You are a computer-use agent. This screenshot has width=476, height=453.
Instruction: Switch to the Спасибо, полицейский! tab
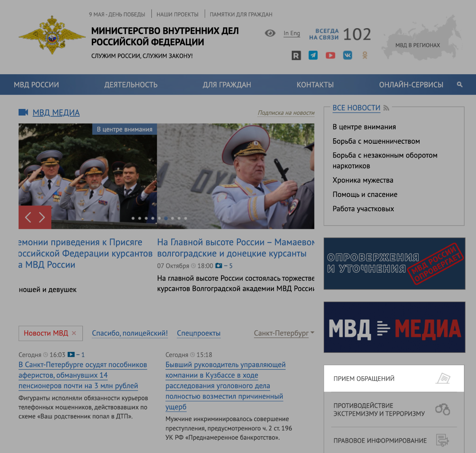pos(130,333)
